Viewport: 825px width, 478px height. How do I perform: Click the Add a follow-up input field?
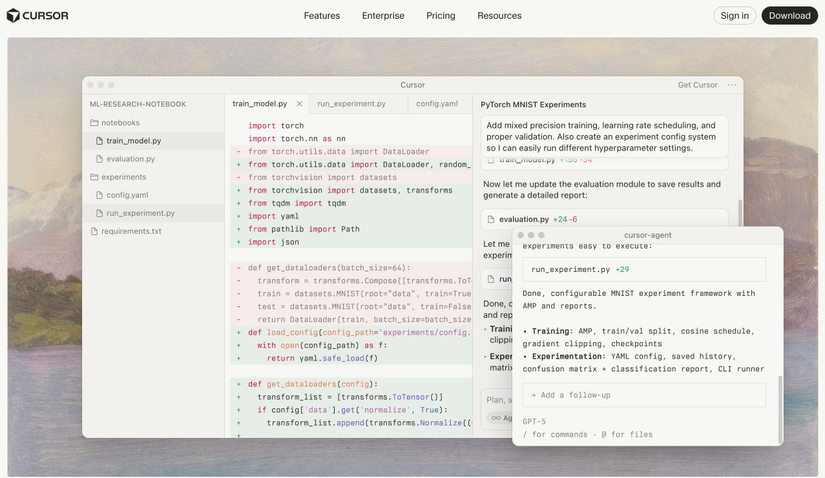644,395
